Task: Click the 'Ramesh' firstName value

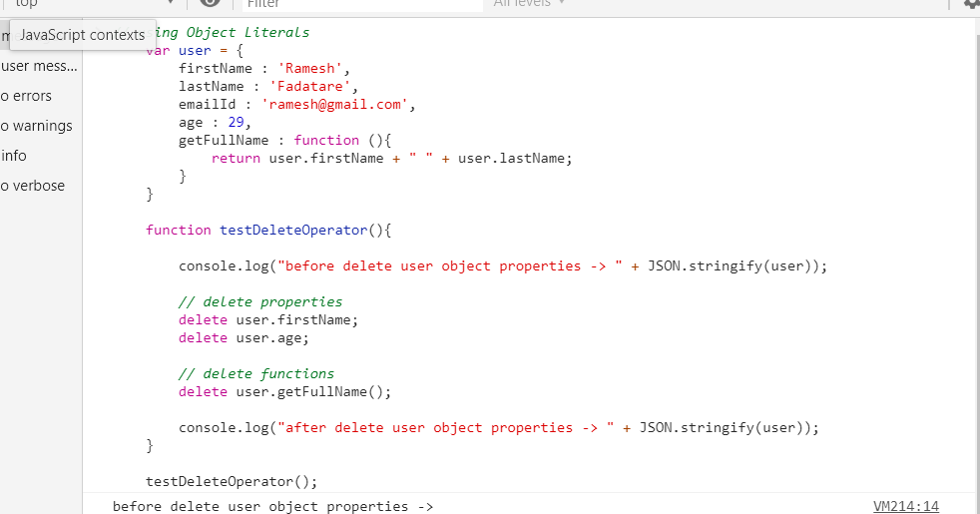Action: tap(310, 68)
